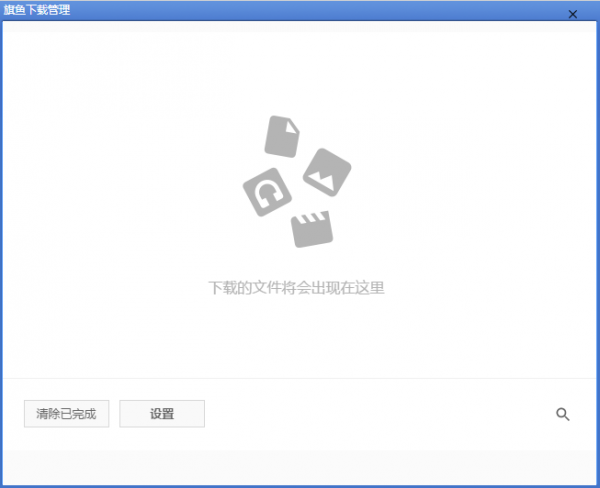Open 设置 from the bottom bar
Viewport: 600px width, 488px height.
pyautogui.click(x=162, y=414)
